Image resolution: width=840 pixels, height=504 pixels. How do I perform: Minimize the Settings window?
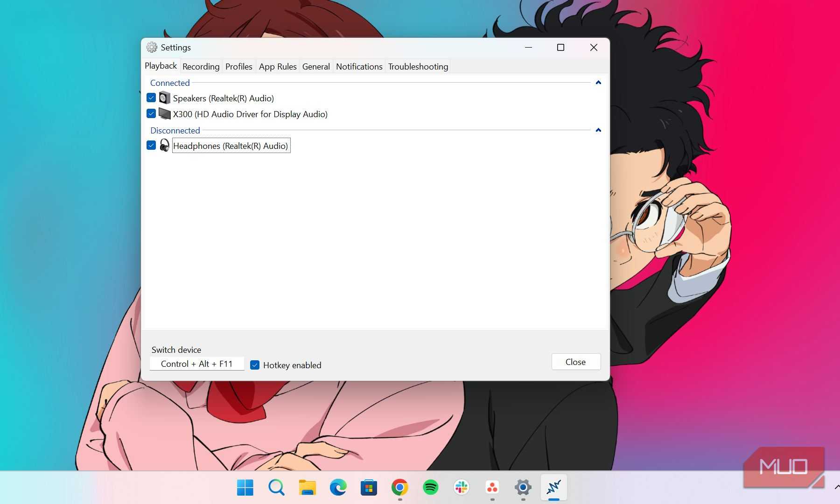(528, 47)
